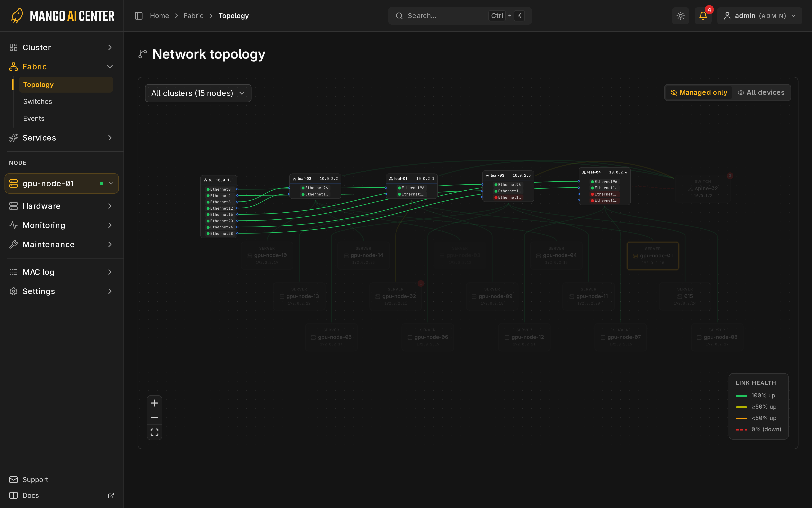The width and height of the screenshot is (812, 508).
Task: Toggle the sidebar panel icon
Action: [139, 16]
